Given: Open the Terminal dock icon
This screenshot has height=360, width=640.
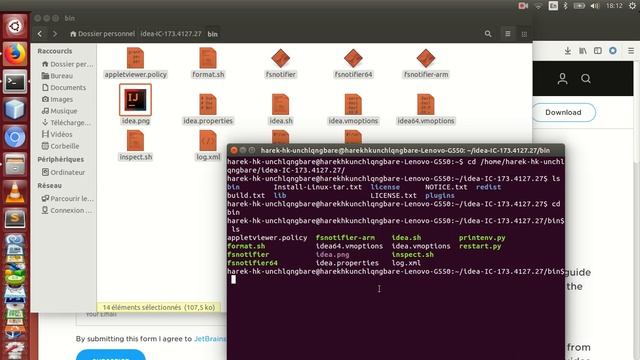Looking at the screenshot, I should point(15,82).
